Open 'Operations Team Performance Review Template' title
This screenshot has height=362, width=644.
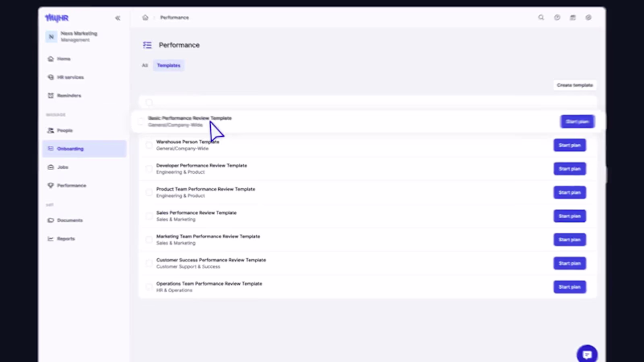pyautogui.click(x=209, y=284)
